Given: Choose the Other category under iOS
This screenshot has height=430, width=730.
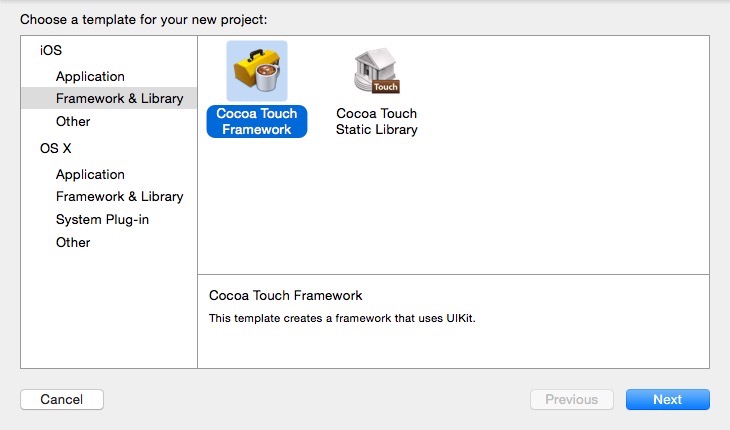Looking at the screenshot, I should (x=73, y=122).
